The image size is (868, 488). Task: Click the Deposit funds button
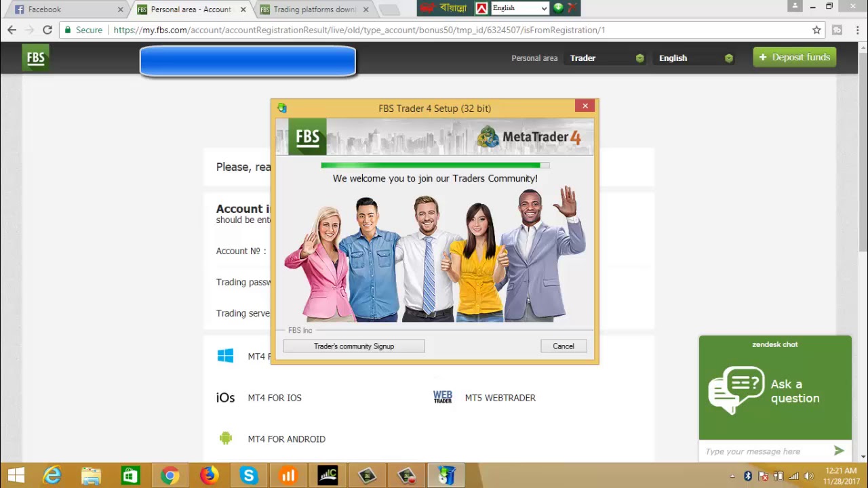[x=794, y=57]
